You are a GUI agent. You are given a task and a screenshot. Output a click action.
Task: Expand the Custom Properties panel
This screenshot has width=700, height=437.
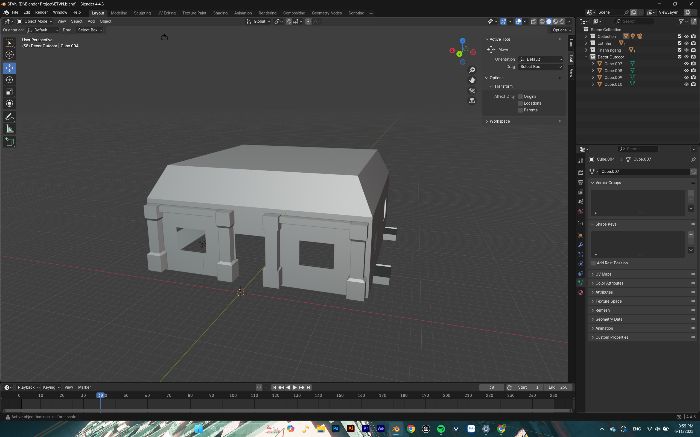[x=612, y=337]
